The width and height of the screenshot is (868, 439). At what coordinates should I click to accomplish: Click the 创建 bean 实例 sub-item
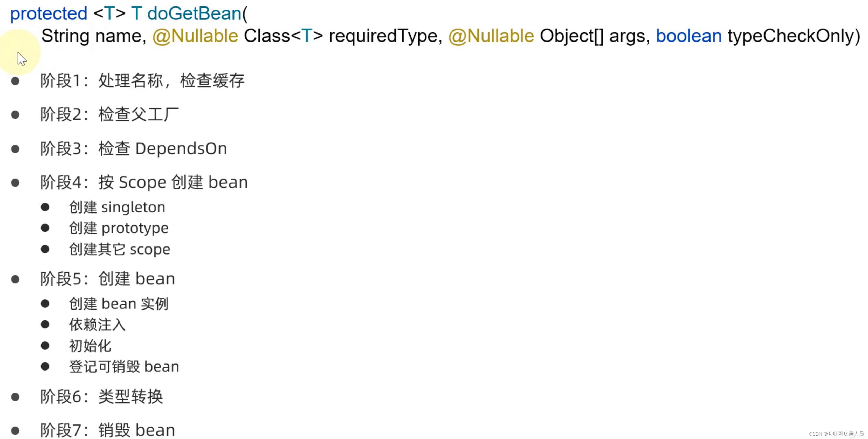point(119,304)
